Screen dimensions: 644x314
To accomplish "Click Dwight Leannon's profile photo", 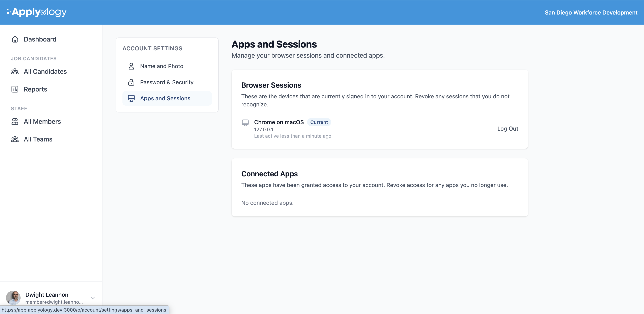I will pos(13,298).
